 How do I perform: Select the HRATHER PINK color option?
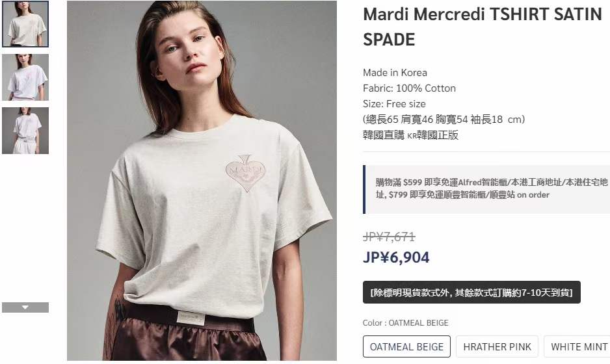497,346
